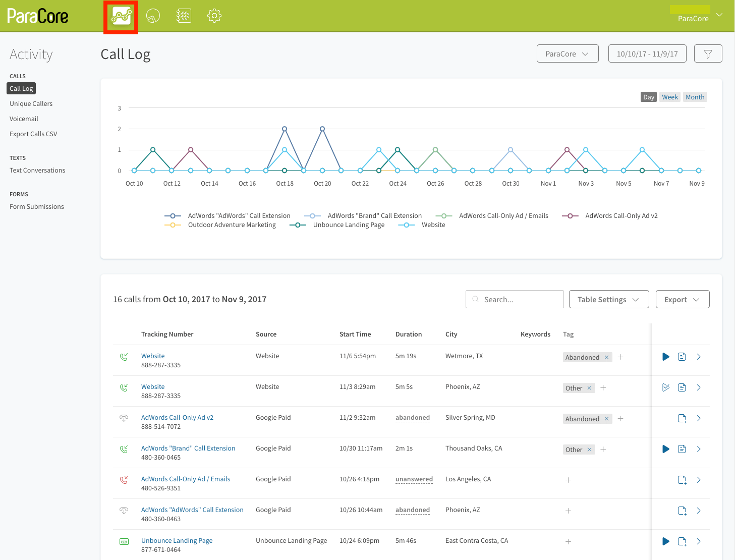Click the call log Search field

515,299
